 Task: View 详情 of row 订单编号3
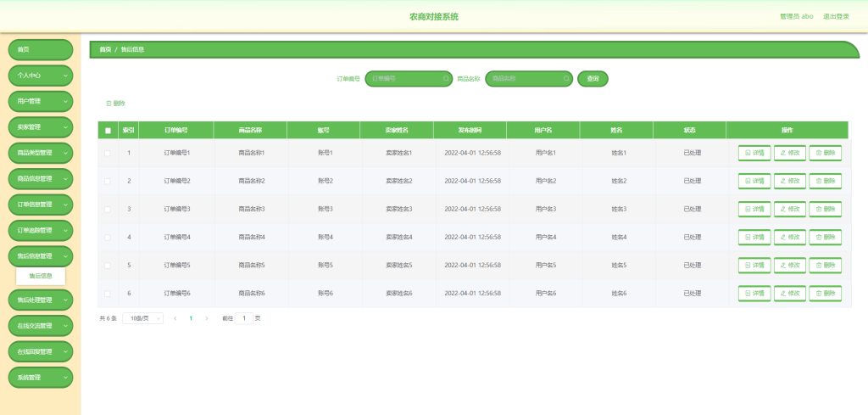pos(754,210)
